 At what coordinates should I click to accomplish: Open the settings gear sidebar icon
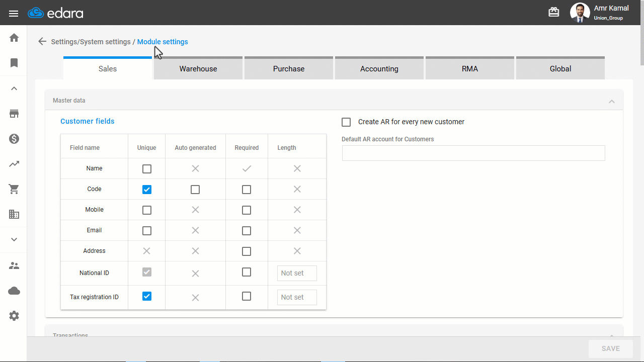pyautogui.click(x=14, y=316)
